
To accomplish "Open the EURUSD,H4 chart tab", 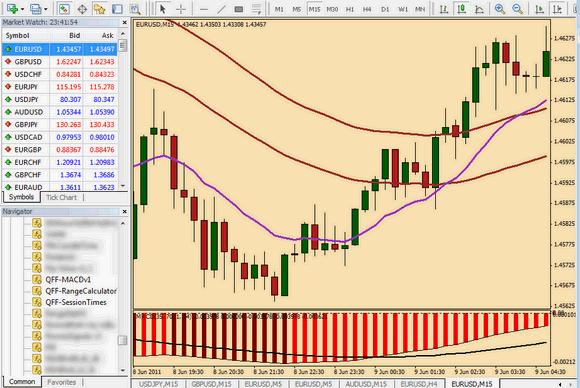I will 419,384.
